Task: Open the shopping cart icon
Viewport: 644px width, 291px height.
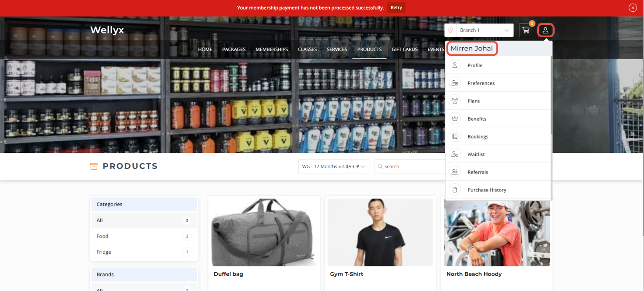Action: [x=526, y=30]
